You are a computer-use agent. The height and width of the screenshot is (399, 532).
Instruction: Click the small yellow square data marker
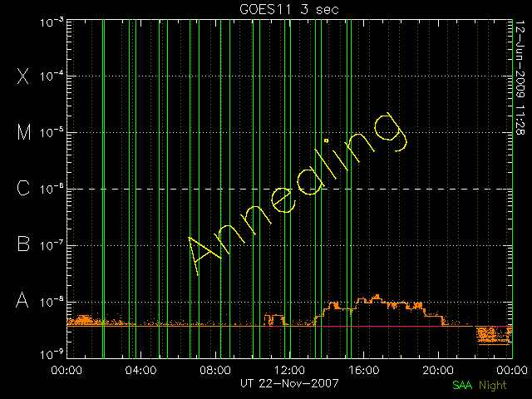[327, 140]
